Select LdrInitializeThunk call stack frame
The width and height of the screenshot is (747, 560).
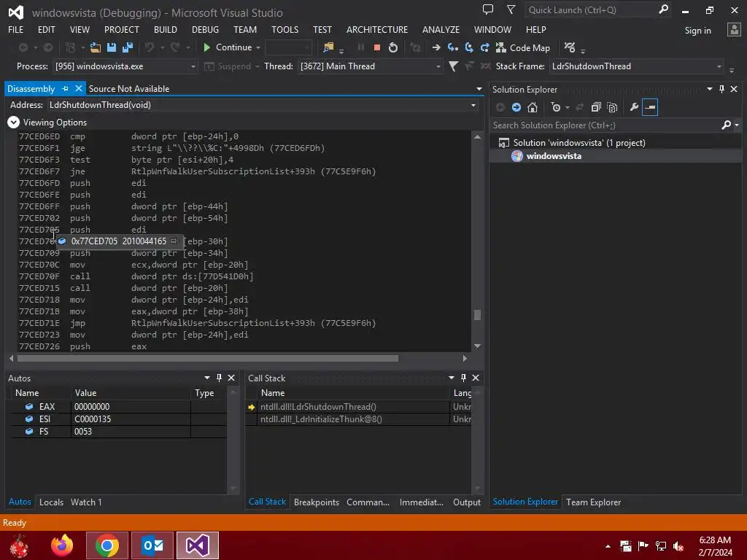point(321,419)
